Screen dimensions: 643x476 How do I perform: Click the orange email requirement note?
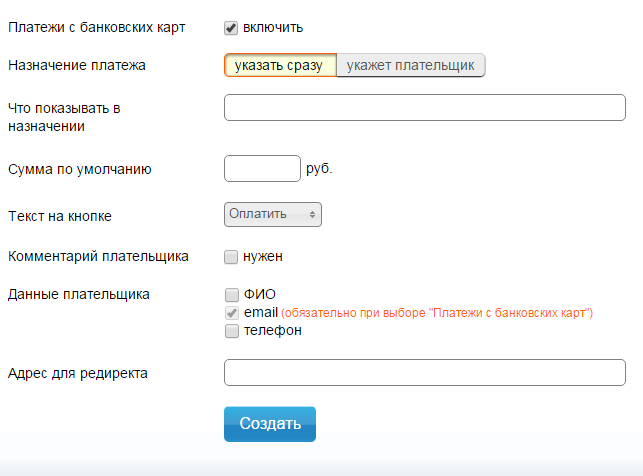pyautogui.click(x=437, y=313)
